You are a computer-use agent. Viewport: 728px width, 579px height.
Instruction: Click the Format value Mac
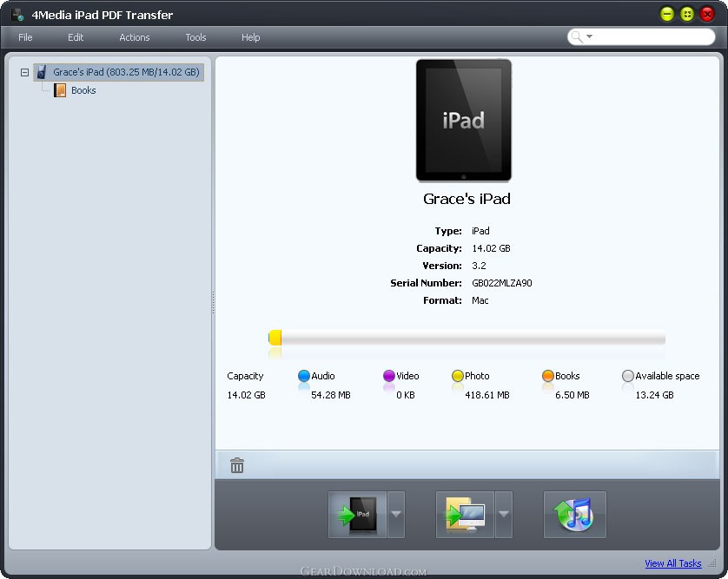[x=480, y=300]
